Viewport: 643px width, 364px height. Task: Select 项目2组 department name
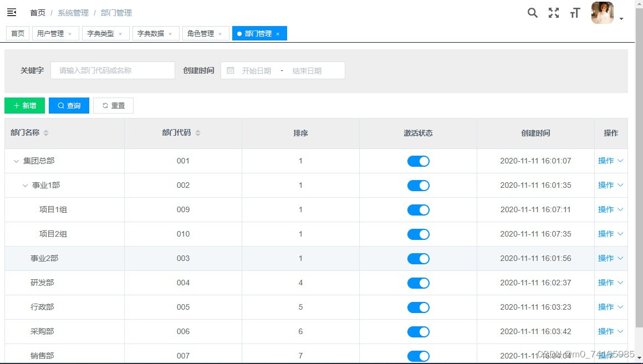[x=53, y=234]
